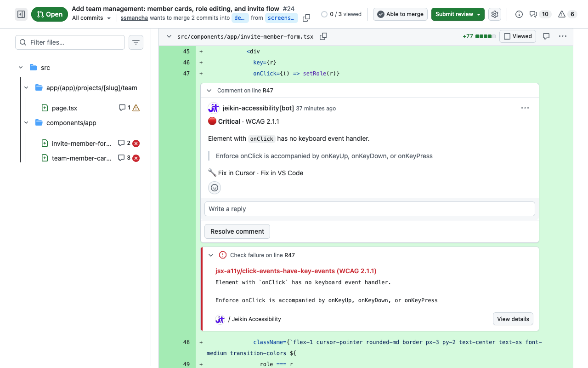Click the Write a reply input field
Viewport: 588px width, 368px height.
point(369,208)
